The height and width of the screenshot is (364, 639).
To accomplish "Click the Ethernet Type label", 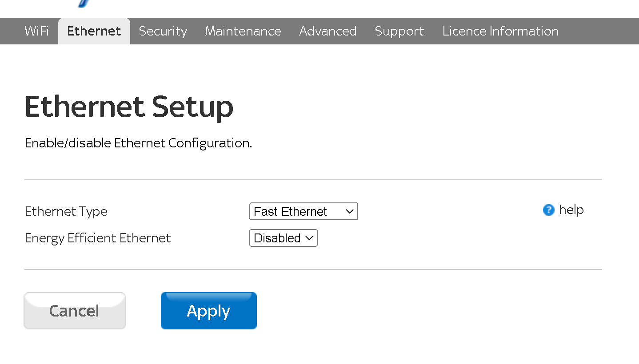I will pos(66,211).
